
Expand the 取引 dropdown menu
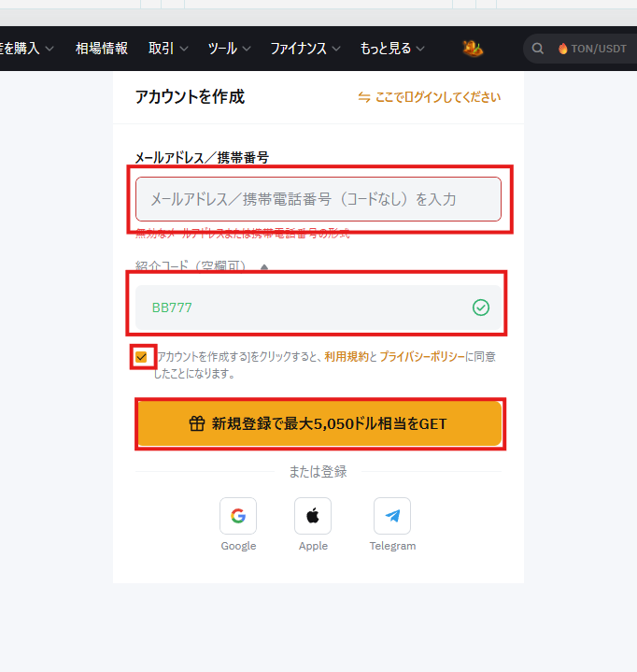tap(168, 49)
